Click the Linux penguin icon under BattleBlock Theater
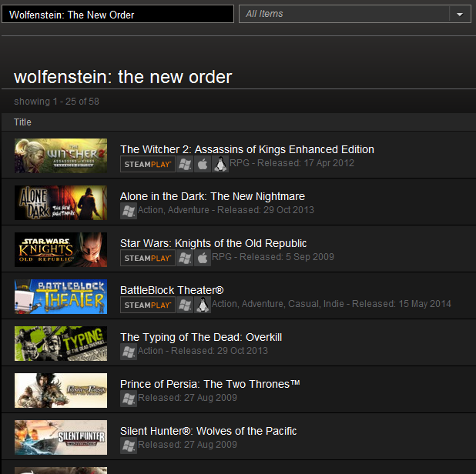The height and width of the screenshot is (474, 476). 203,305
